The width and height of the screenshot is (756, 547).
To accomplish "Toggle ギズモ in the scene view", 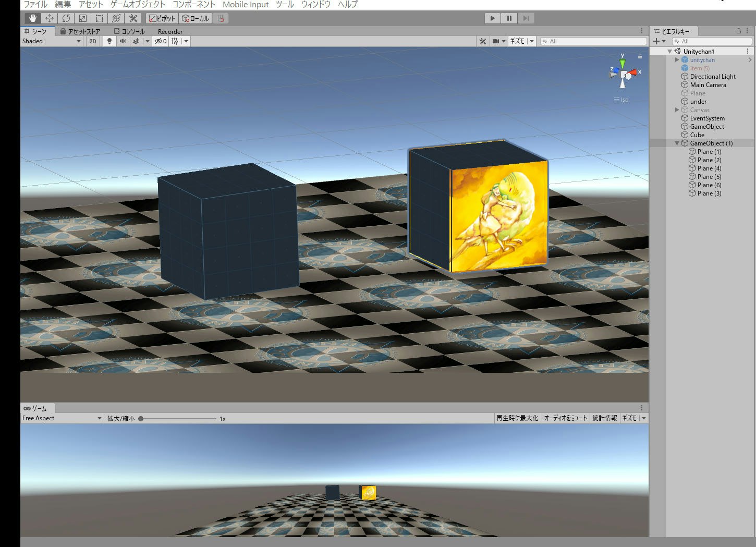I will tap(517, 41).
